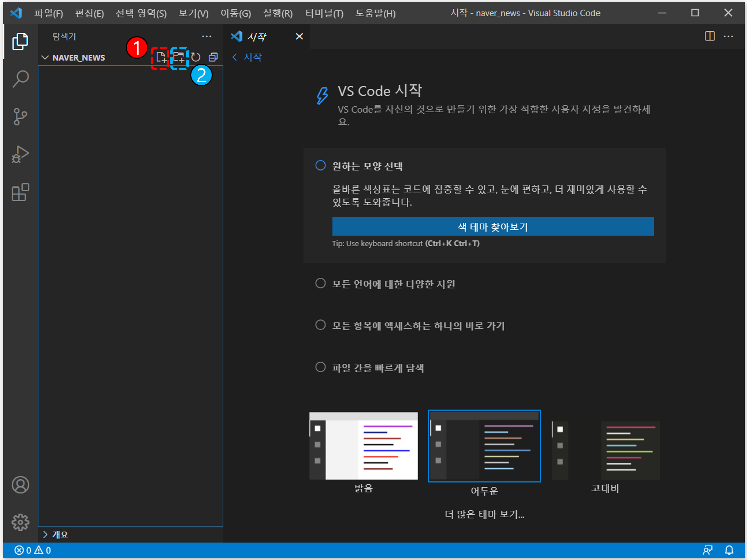The image size is (748, 560).
Task: Close the 시작 editor tab
Action: pos(300,36)
